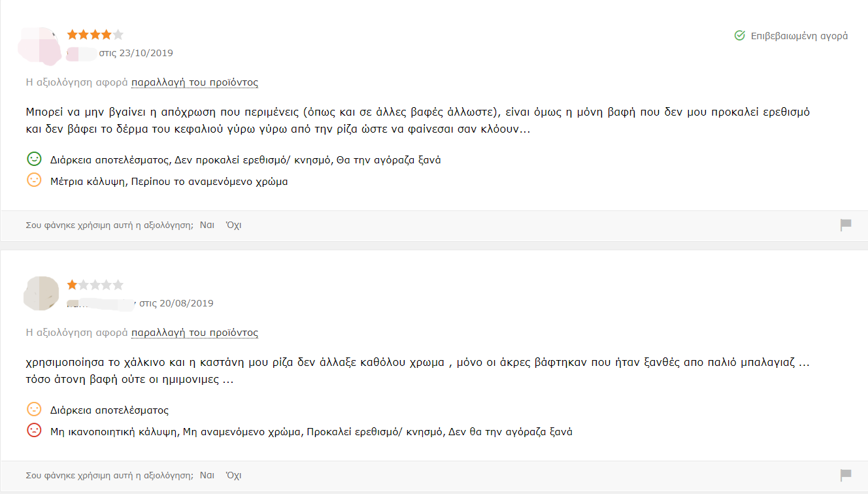This screenshot has height=494, width=868.
Task: Click the flag icon on the 23/10/2019 review
Action: click(x=846, y=225)
